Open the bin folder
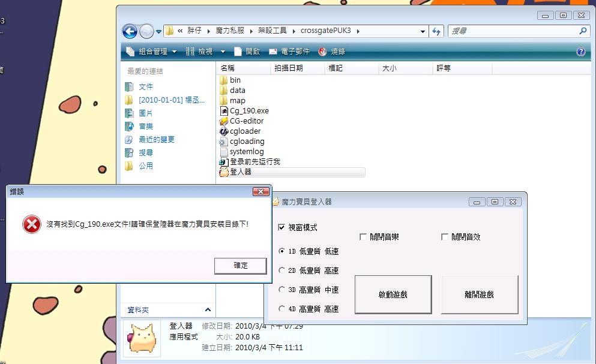Image resolution: width=596 pixels, height=364 pixels. click(x=235, y=80)
